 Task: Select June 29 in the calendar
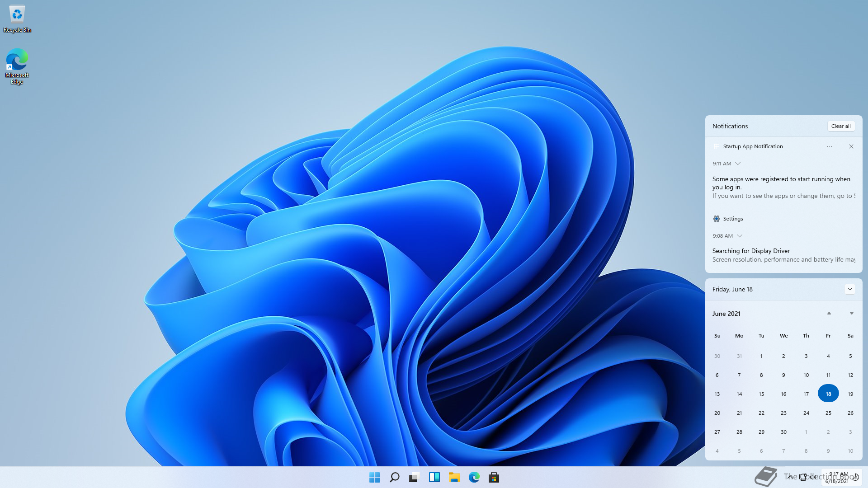tap(761, 432)
